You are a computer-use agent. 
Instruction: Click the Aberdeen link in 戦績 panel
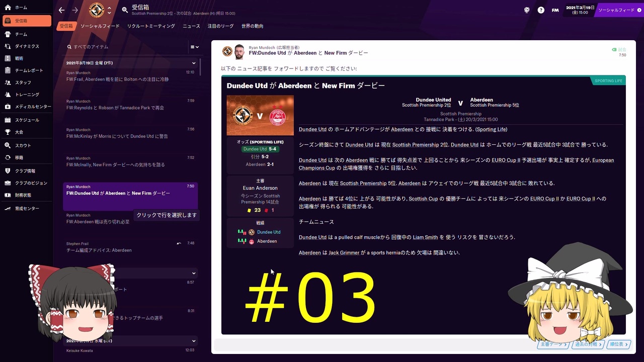click(x=267, y=241)
